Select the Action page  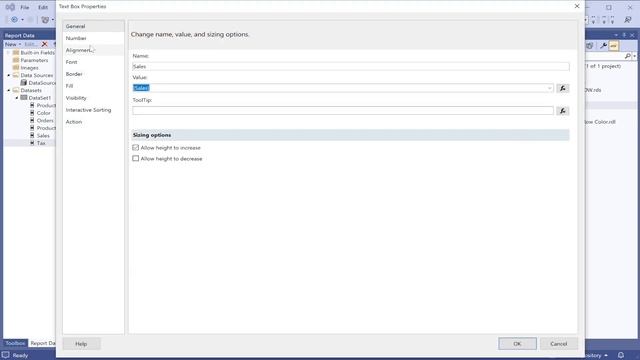(93, 122)
